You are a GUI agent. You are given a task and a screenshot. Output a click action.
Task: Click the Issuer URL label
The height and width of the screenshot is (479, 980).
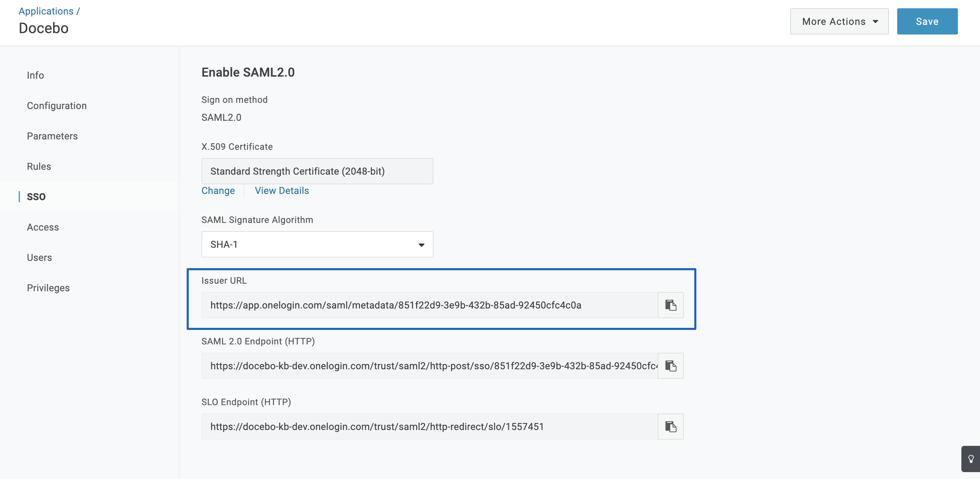(224, 281)
